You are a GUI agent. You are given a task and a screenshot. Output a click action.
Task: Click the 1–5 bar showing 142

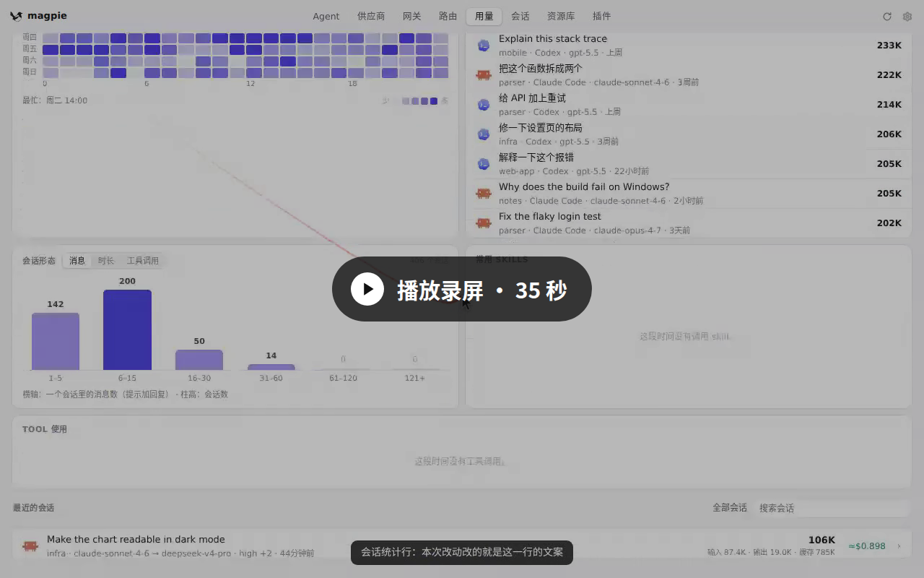tap(56, 341)
